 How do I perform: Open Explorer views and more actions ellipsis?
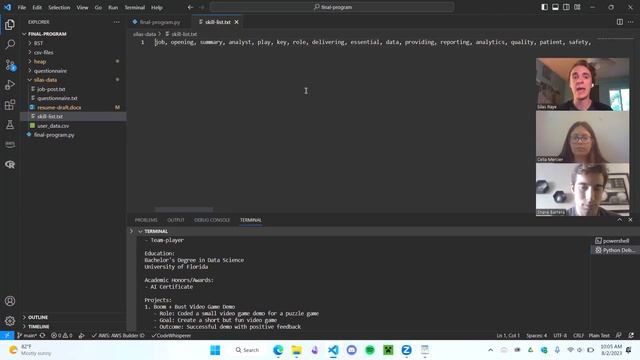coord(117,22)
